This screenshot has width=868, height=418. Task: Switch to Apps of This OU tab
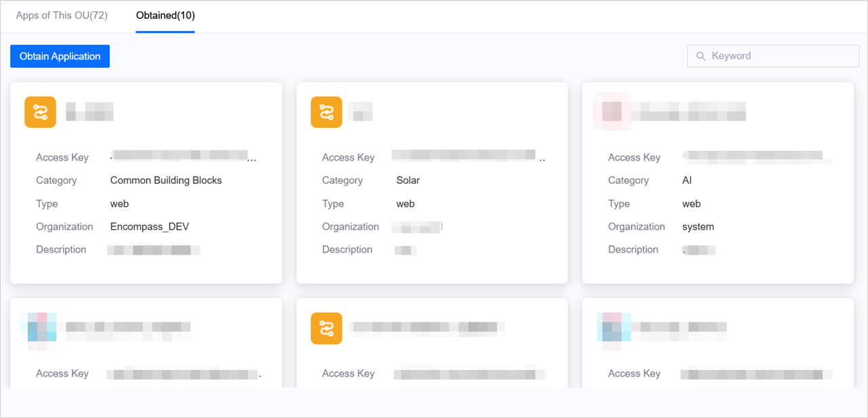tap(62, 16)
